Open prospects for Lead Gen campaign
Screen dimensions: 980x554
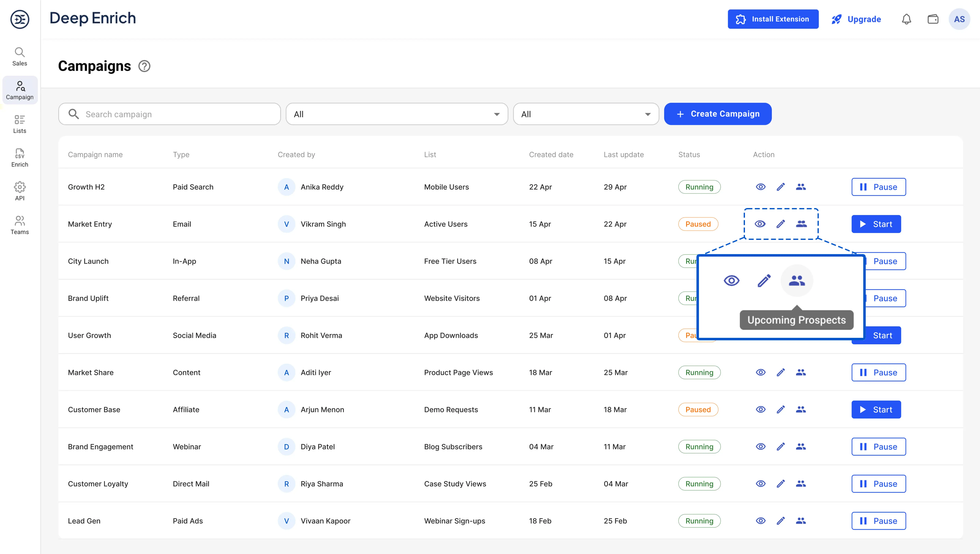coord(801,521)
